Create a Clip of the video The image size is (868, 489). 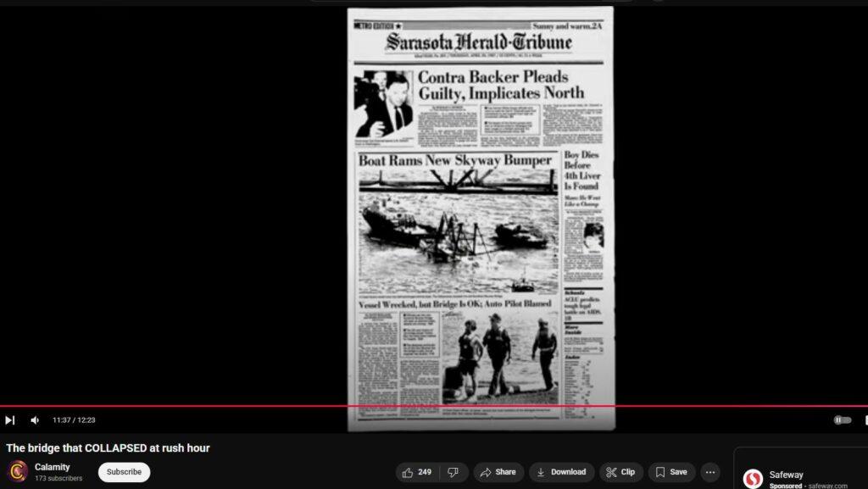[620, 472]
